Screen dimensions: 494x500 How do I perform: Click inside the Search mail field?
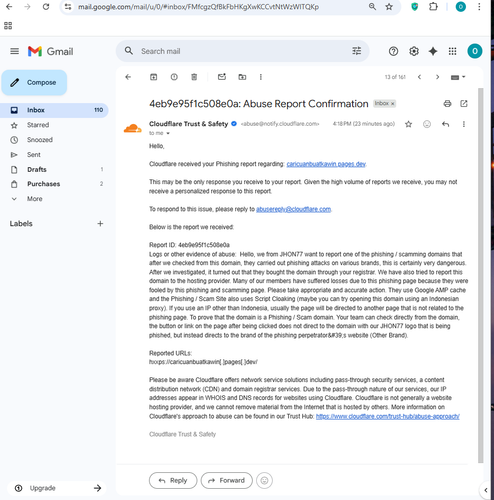(x=243, y=51)
